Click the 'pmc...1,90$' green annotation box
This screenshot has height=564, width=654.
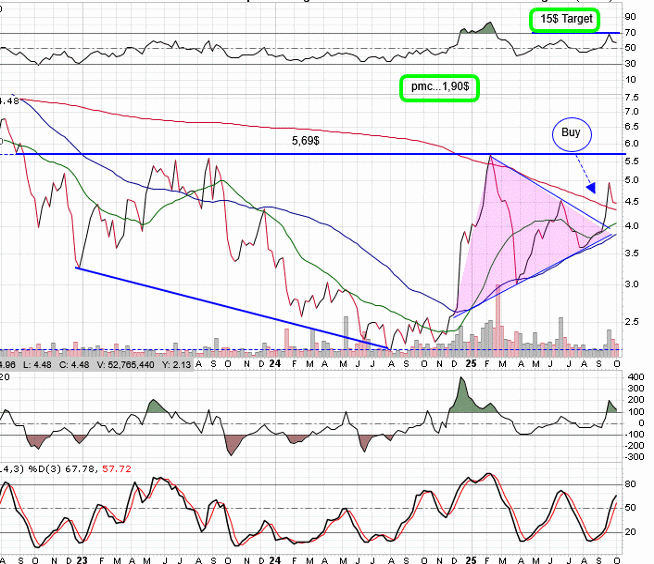pyautogui.click(x=439, y=88)
